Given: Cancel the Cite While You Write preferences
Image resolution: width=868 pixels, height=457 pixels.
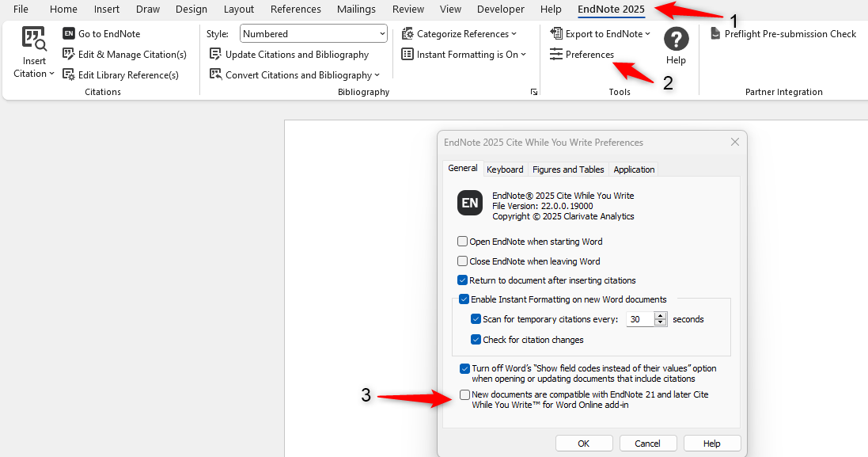Looking at the screenshot, I should tap(647, 443).
